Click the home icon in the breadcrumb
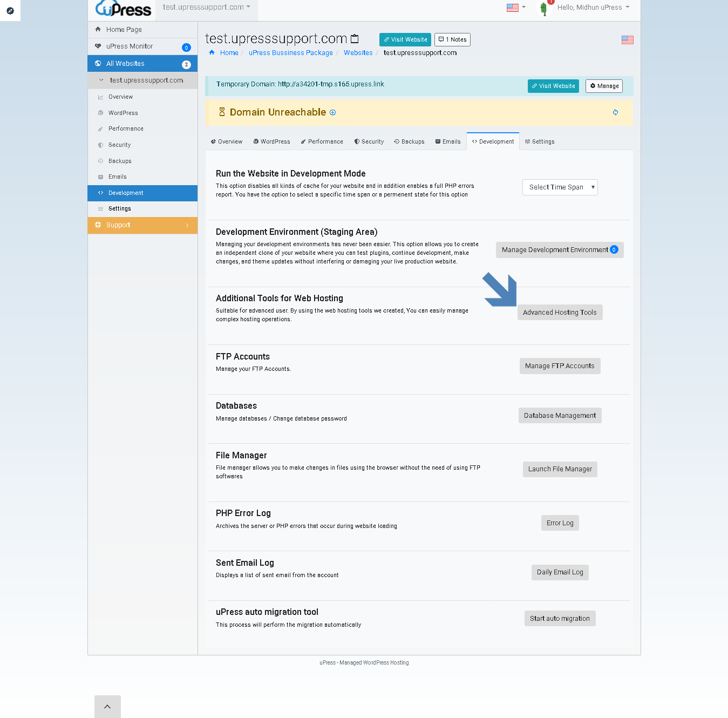The height and width of the screenshot is (718, 728). pyautogui.click(x=212, y=52)
